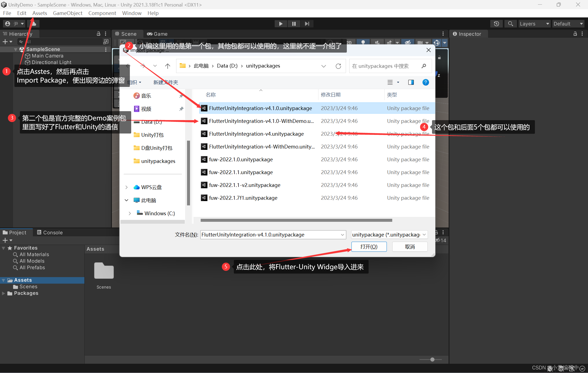The height and width of the screenshot is (373, 588).
Task: Open the address bar history dropdown in the import dialog
Action: (324, 66)
